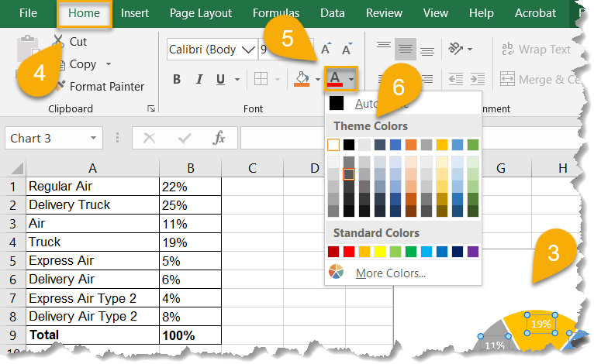Open the Page Layout tab
The width and height of the screenshot is (594, 364).
click(x=200, y=13)
